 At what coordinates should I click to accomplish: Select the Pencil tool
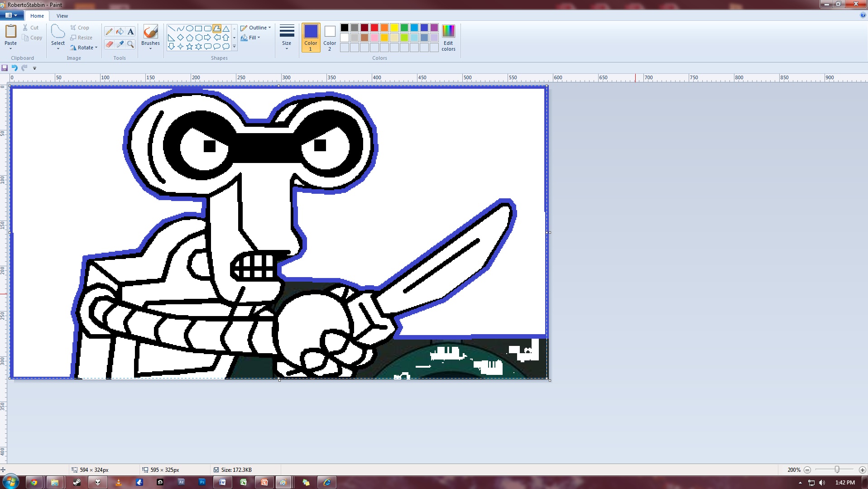click(109, 31)
